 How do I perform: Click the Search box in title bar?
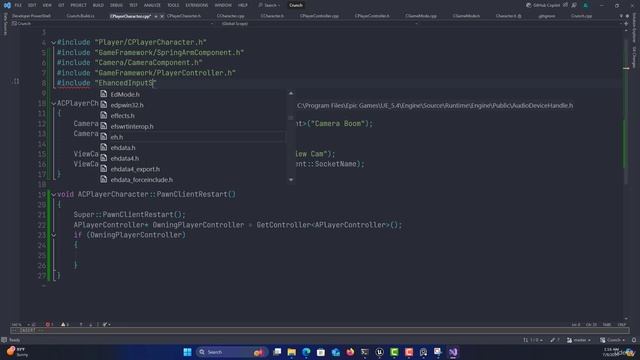click(269, 5)
